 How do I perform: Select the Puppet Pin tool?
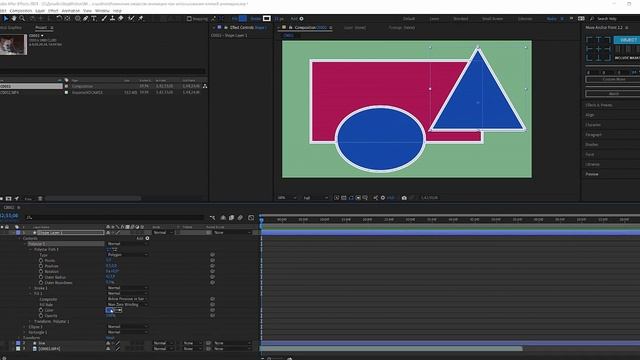[141, 18]
